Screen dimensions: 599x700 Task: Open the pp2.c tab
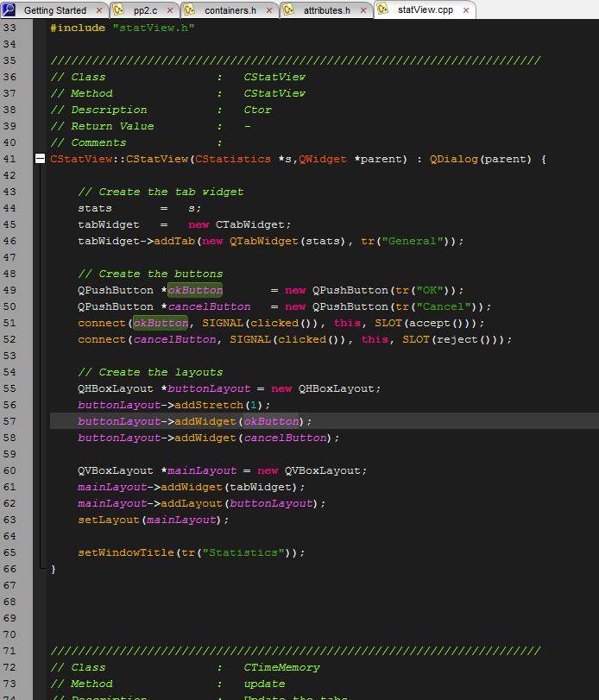[x=145, y=10]
